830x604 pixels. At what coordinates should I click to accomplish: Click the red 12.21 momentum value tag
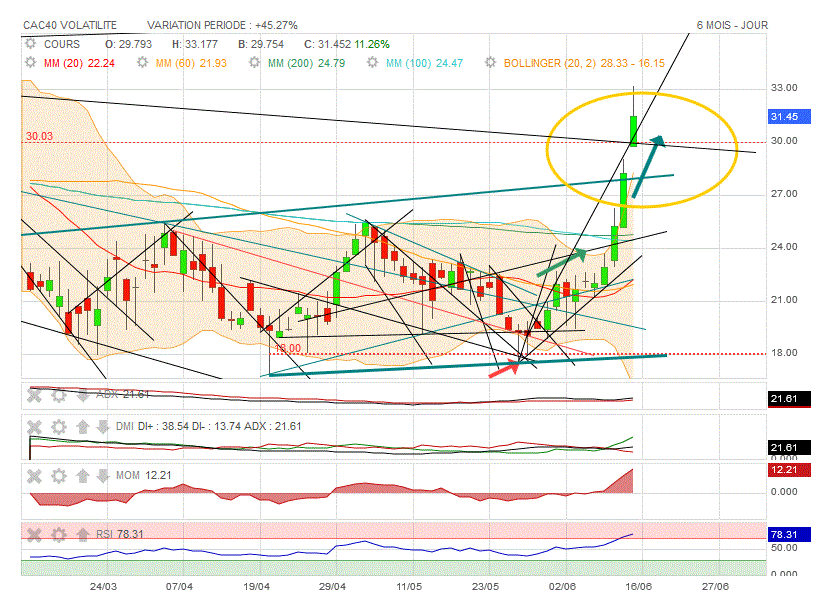789,470
